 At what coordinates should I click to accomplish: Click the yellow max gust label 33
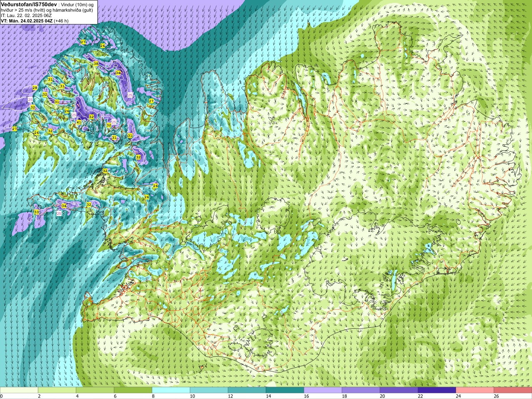(37, 212)
